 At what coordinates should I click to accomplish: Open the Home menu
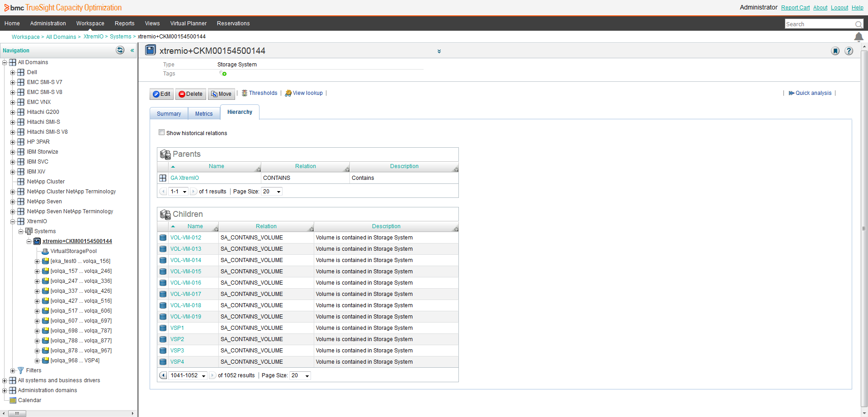[x=12, y=23]
